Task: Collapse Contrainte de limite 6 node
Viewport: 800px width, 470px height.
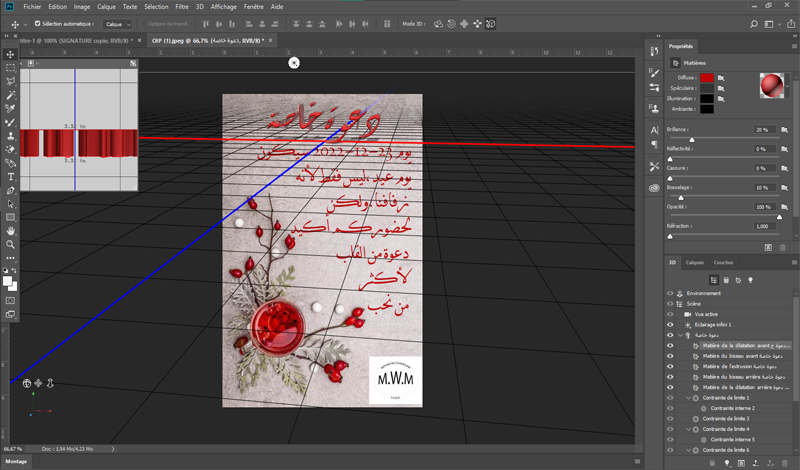Action: (688, 450)
